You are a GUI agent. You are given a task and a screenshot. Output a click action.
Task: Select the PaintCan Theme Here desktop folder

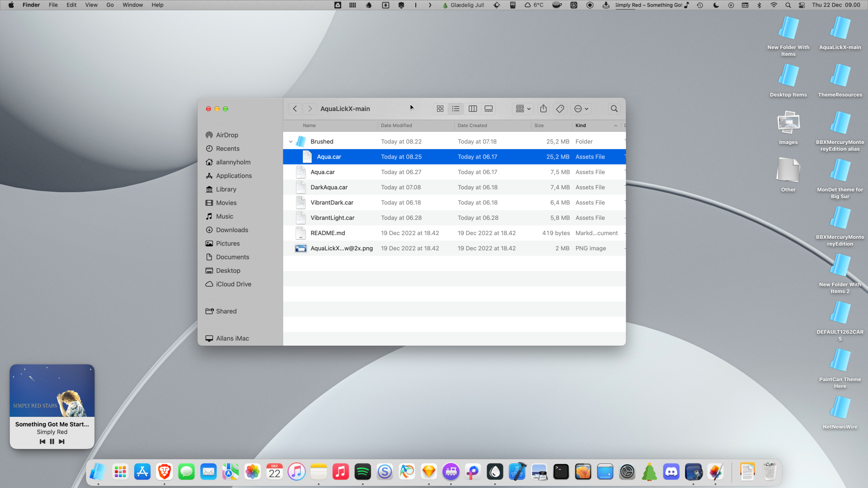point(840,368)
